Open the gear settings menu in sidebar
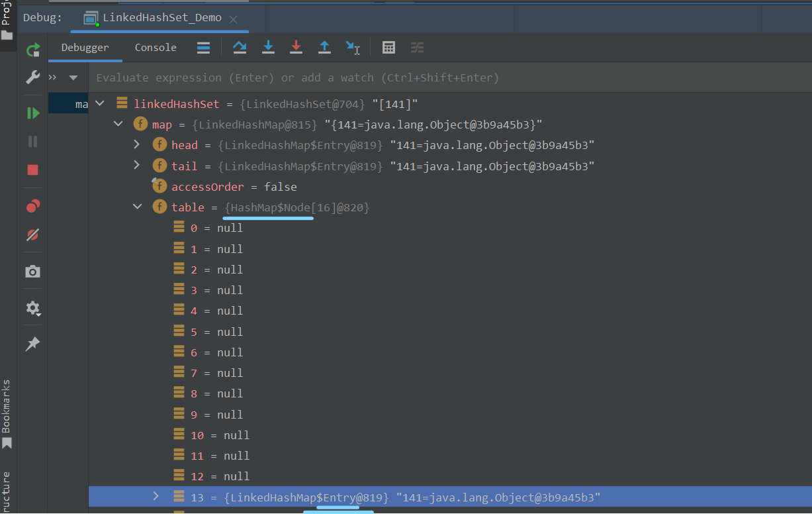 coord(32,308)
